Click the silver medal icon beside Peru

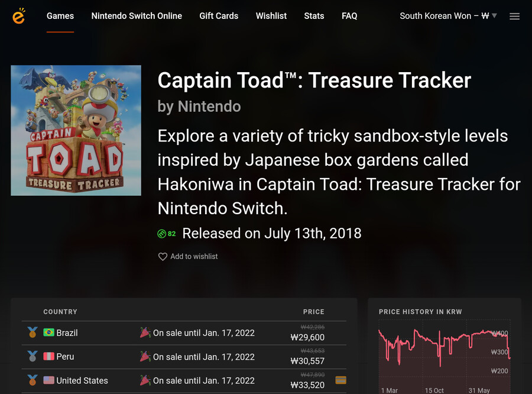[x=33, y=356]
